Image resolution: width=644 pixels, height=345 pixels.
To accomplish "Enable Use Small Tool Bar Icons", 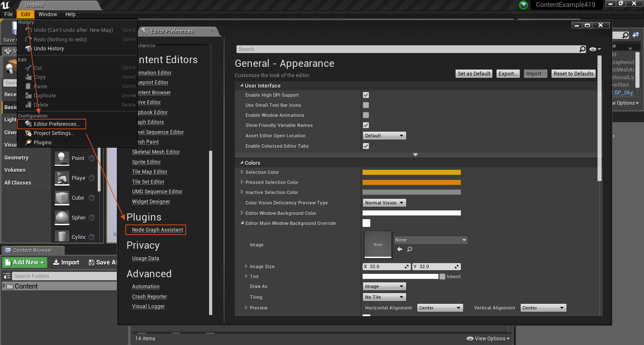I will 366,105.
